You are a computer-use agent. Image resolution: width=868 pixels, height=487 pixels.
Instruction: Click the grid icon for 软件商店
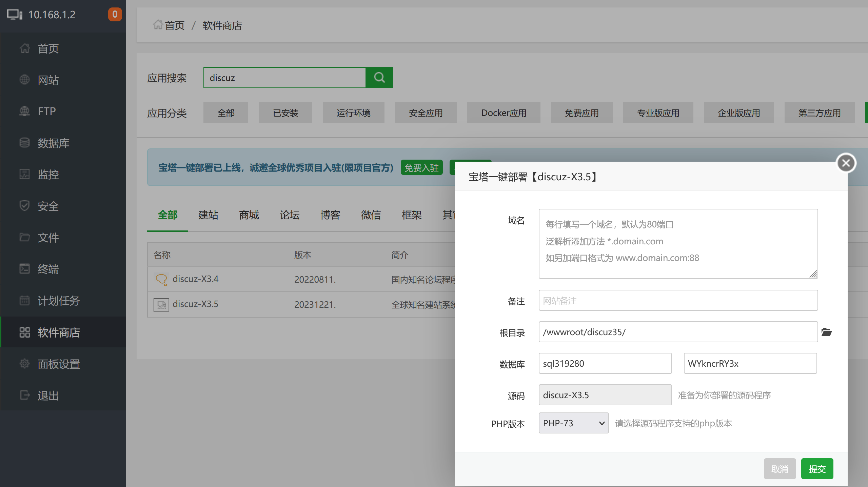[x=24, y=332]
